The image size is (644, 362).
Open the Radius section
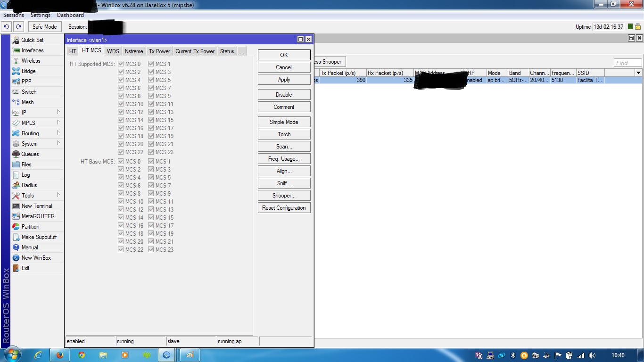(x=29, y=185)
